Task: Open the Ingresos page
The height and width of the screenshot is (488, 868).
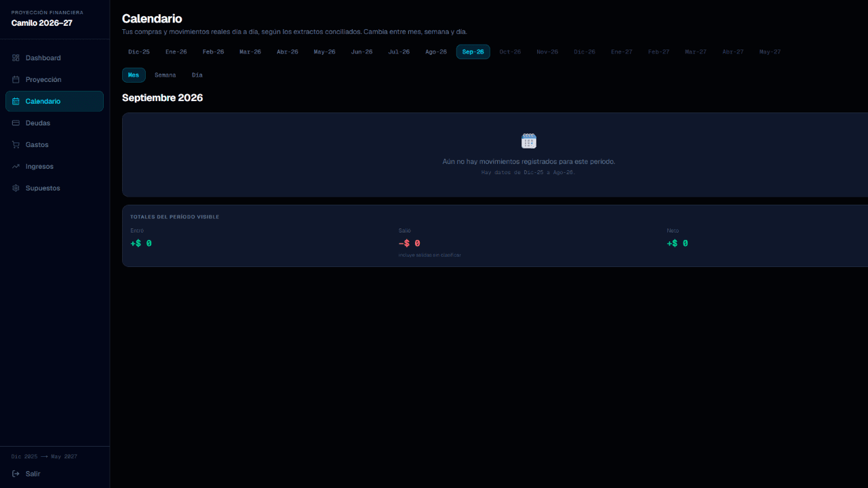Action: tap(54, 166)
